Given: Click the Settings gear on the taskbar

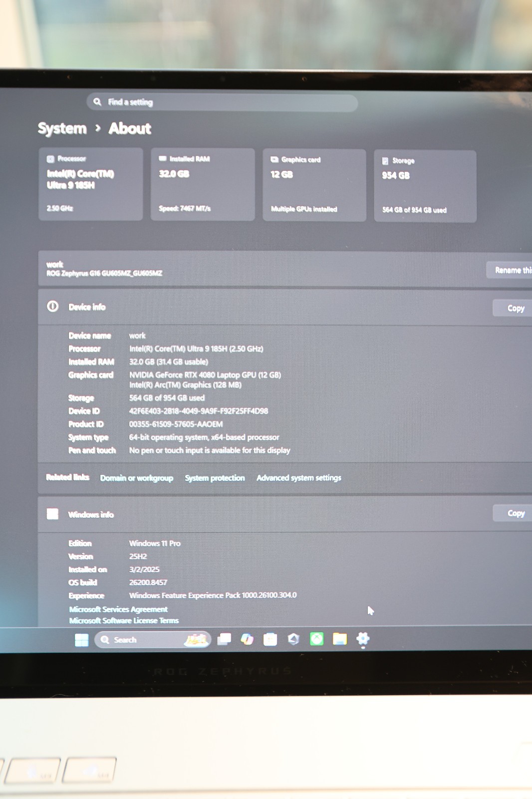Looking at the screenshot, I should coord(363,639).
